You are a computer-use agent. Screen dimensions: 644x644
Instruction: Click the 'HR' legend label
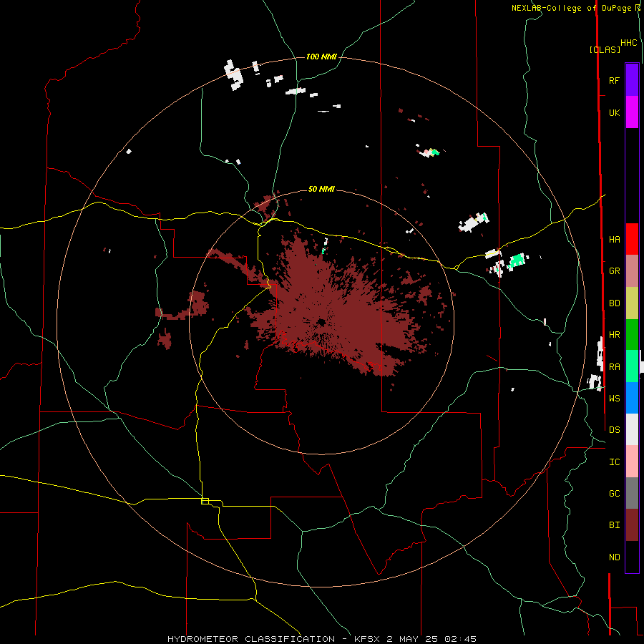point(614,335)
